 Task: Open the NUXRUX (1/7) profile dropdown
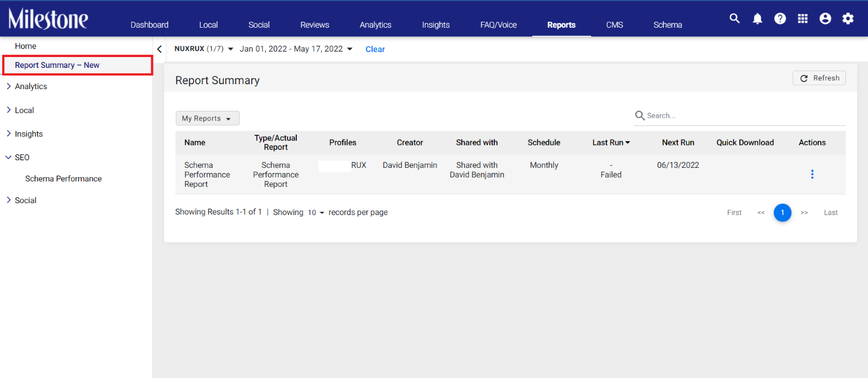point(204,49)
